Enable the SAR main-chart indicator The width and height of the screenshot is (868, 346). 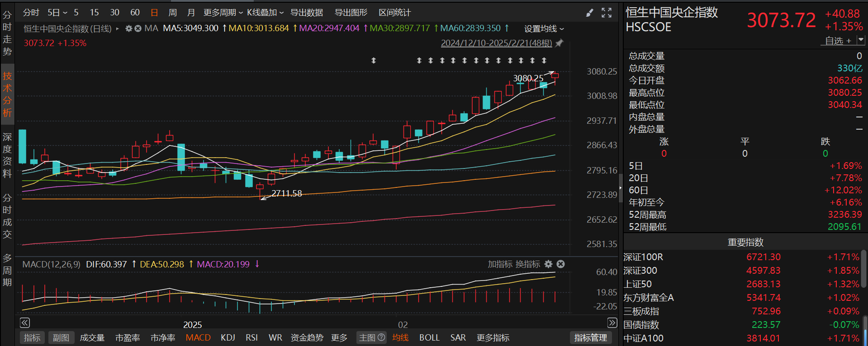pyautogui.click(x=458, y=337)
